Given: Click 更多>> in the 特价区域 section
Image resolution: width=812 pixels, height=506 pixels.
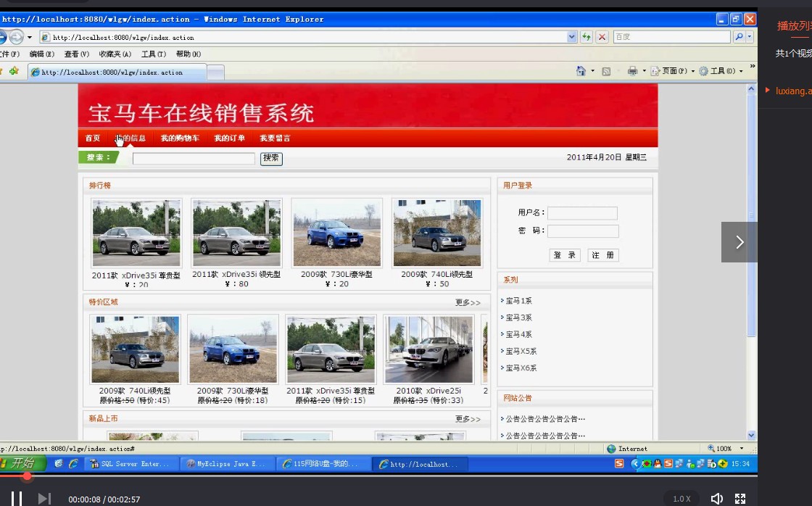Looking at the screenshot, I should tap(468, 302).
